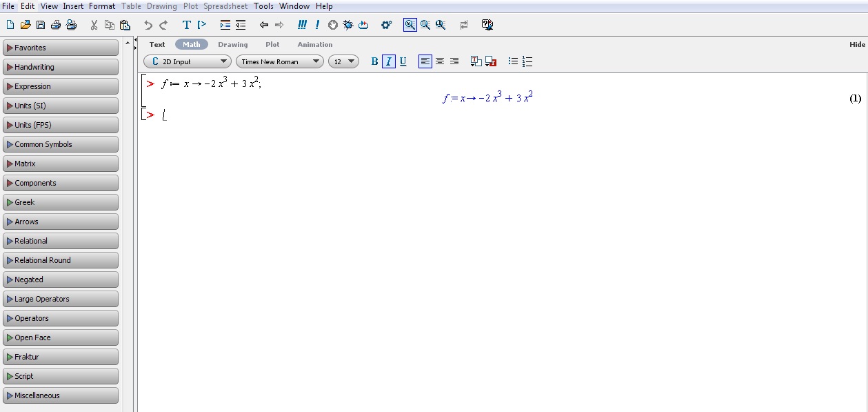Switch to the Drawing context tab

pos(233,44)
